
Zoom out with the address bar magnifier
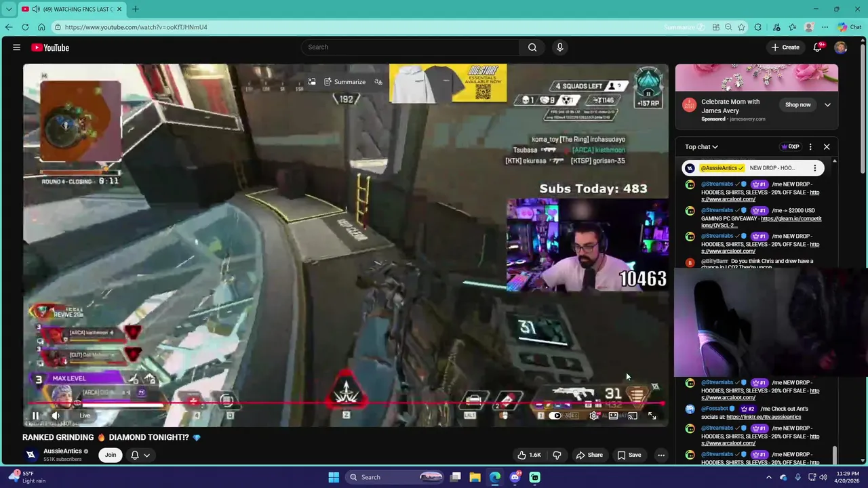pyautogui.click(x=728, y=27)
